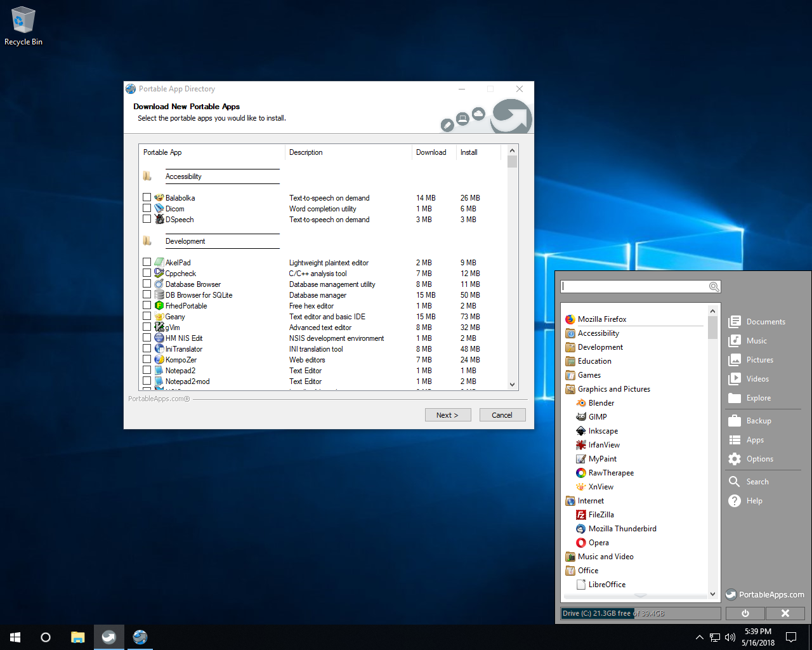Click the search magnifier icon in search box
The height and width of the screenshot is (650, 812).
(714, 287)
